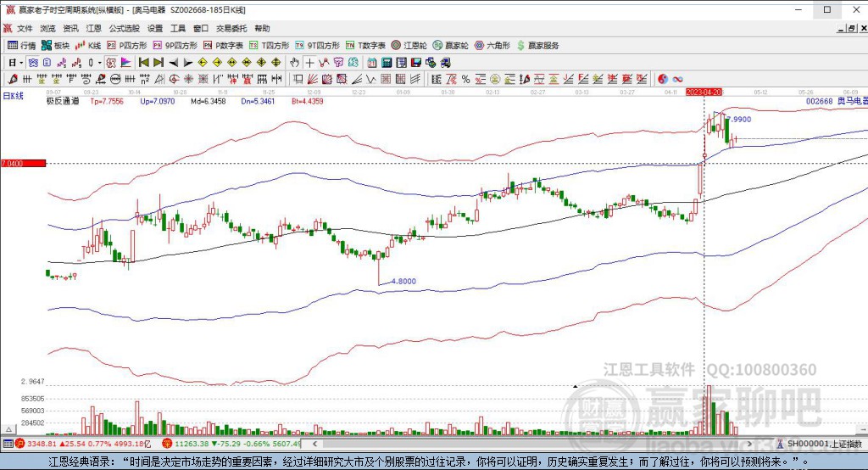Click the 2023-04-20 red date marker

[704, 92]
